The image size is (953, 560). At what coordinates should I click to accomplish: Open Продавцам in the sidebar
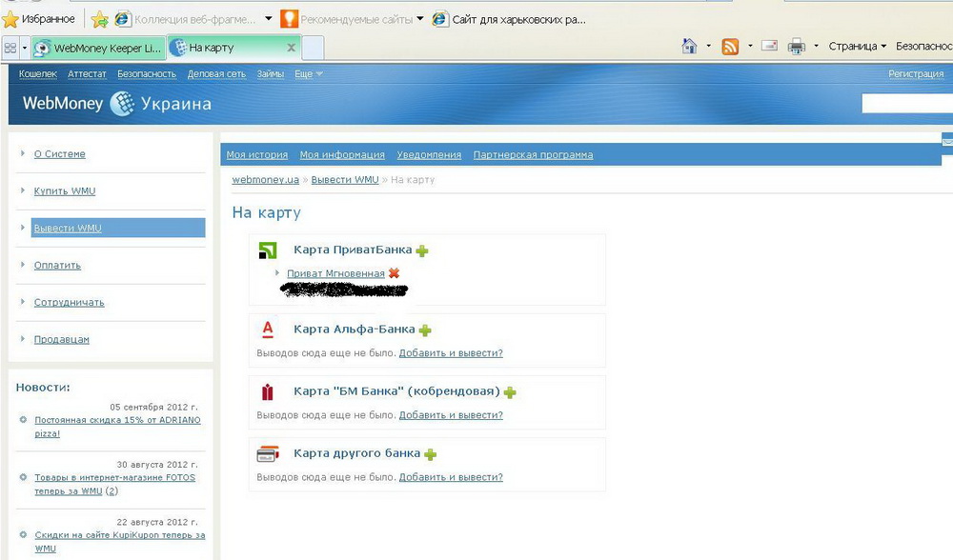pos(61,339)
